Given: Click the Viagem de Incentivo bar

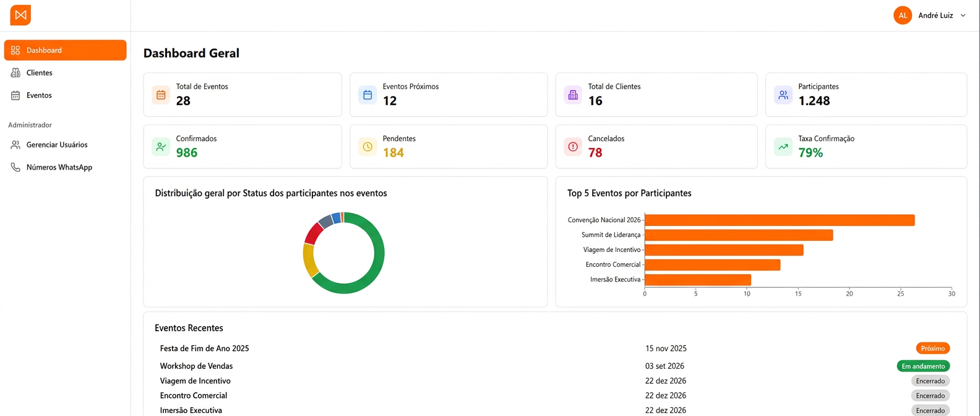Looking at the screenshot, I should (724, 250).
